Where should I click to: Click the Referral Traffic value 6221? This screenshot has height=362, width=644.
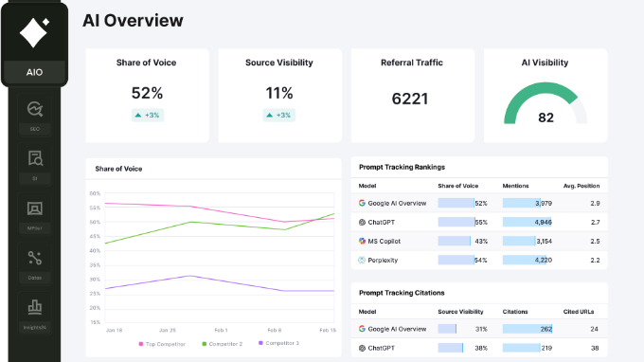pos(410,99)
